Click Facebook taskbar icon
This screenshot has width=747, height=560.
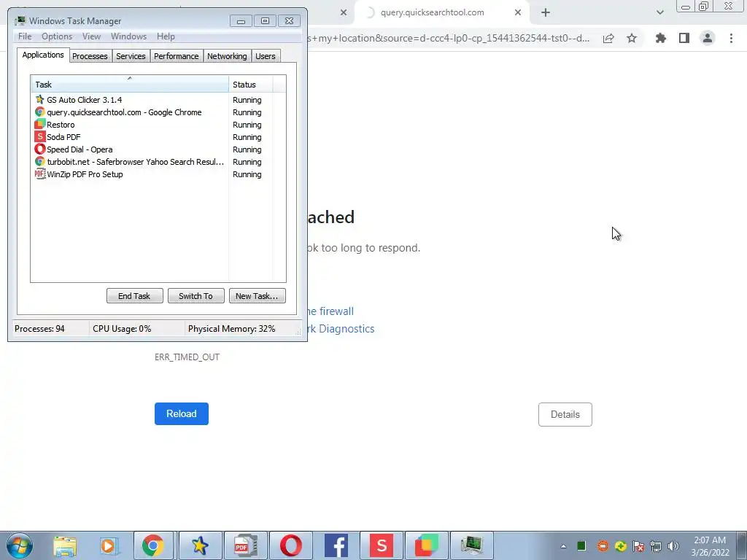click(x=336, y=545)
